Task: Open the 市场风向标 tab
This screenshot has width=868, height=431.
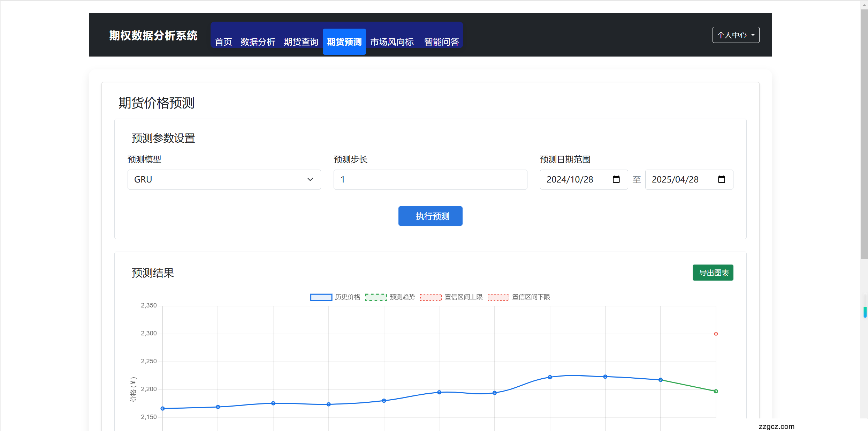Action: 392,42
